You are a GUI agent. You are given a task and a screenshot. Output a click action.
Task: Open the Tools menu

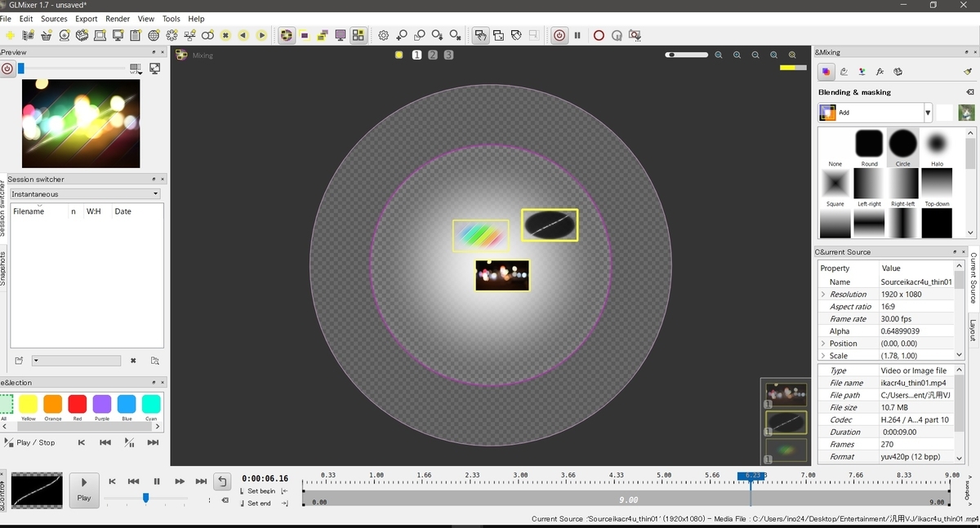[x=171, y=19]
